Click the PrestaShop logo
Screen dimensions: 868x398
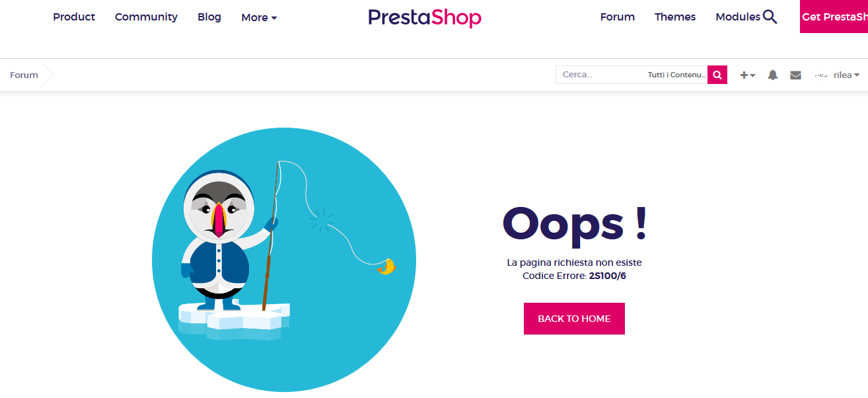(425, 17)
